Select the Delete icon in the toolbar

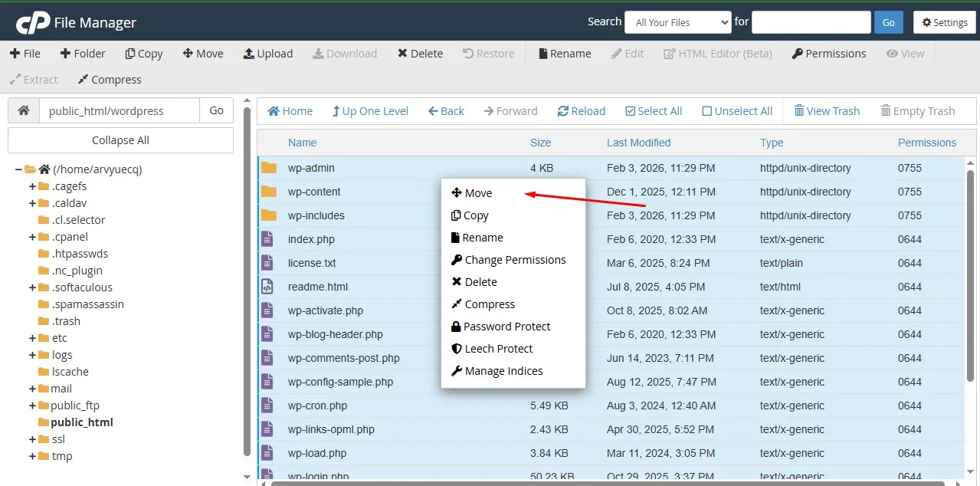click(x=419, y=53)
